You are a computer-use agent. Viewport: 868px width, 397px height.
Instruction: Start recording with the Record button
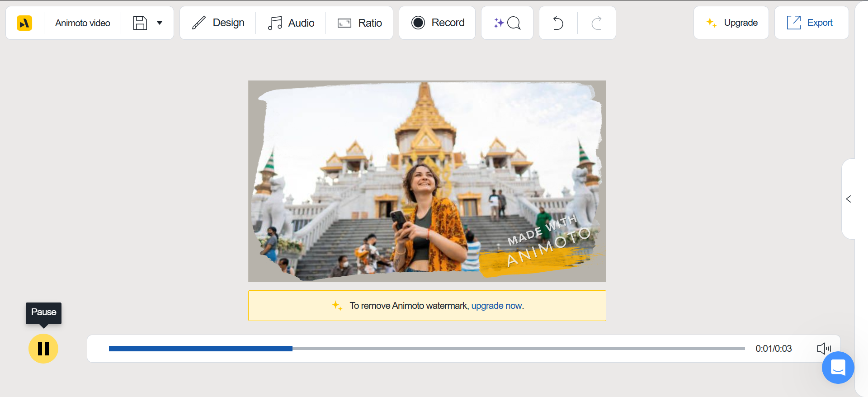pos(438,23)
